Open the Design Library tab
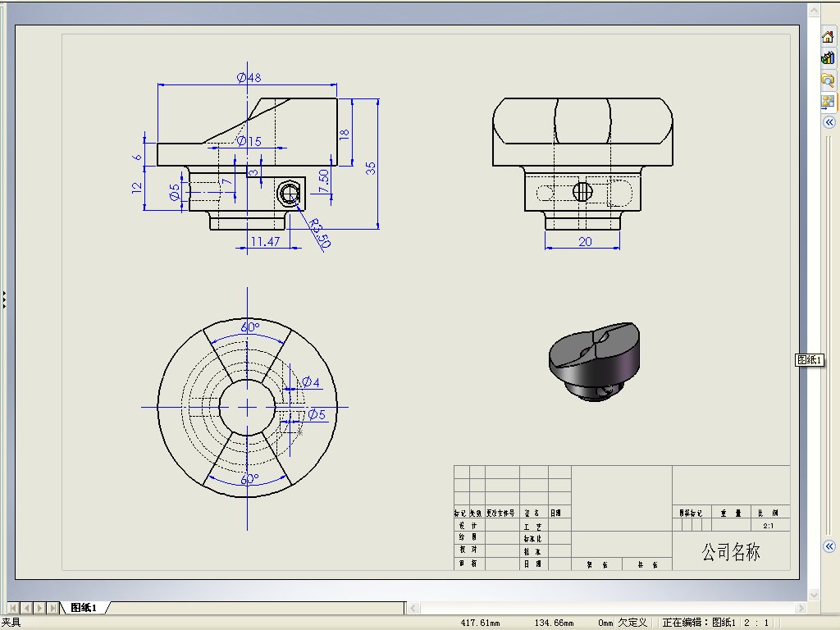Screen dimensions: 840x630 [x=828, y=58]
